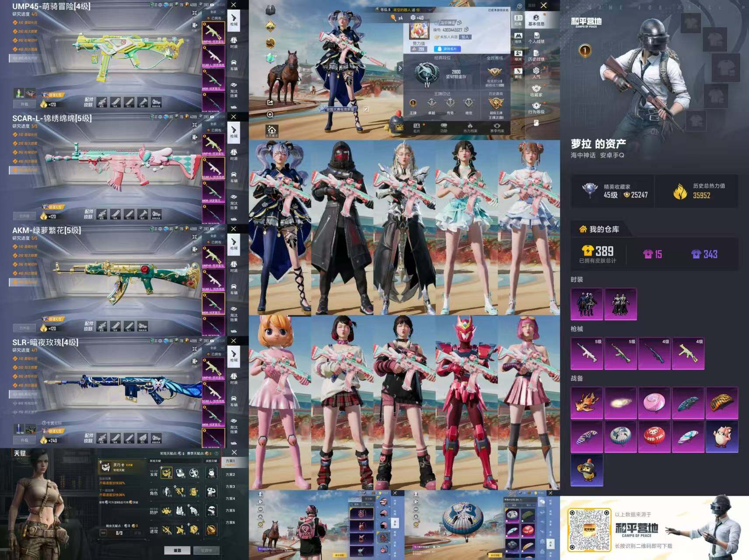The height and width of the screenshot is (560, 749).
Task: Open the first outfit tile under 时装
Action: 587,304
